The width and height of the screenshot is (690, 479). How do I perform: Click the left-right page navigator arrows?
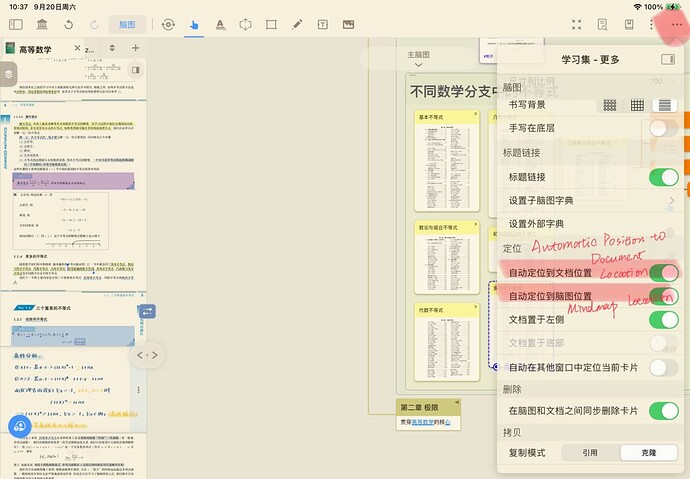[147, 355]
